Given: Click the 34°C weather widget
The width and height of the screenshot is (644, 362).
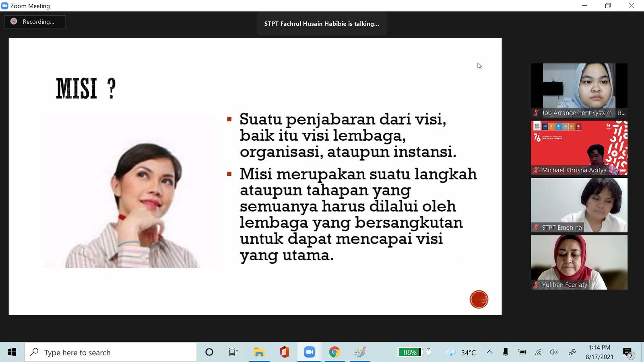Looking at the screenshot, I should (x=461, y=352).
